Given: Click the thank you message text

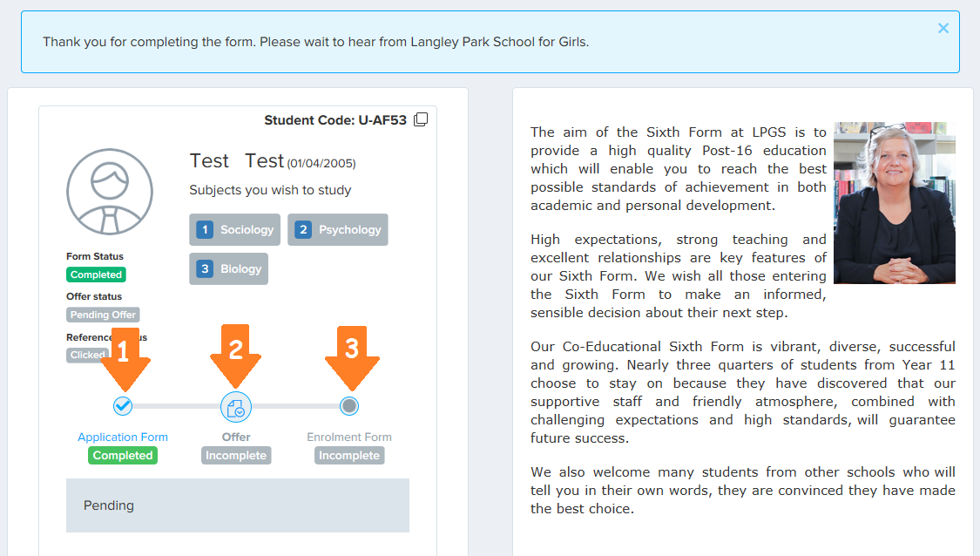Looking at the screenshot, I should [316, 42].
